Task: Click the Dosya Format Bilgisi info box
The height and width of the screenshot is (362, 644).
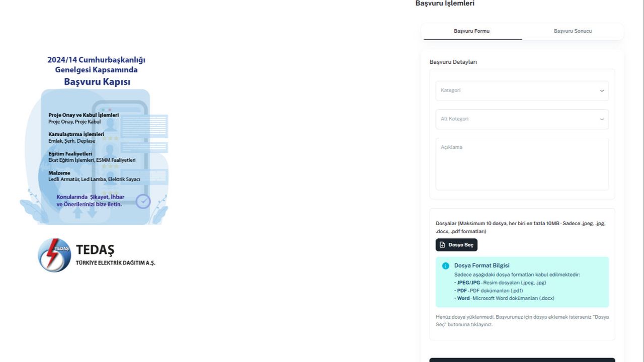Action: tap(522, 282)
